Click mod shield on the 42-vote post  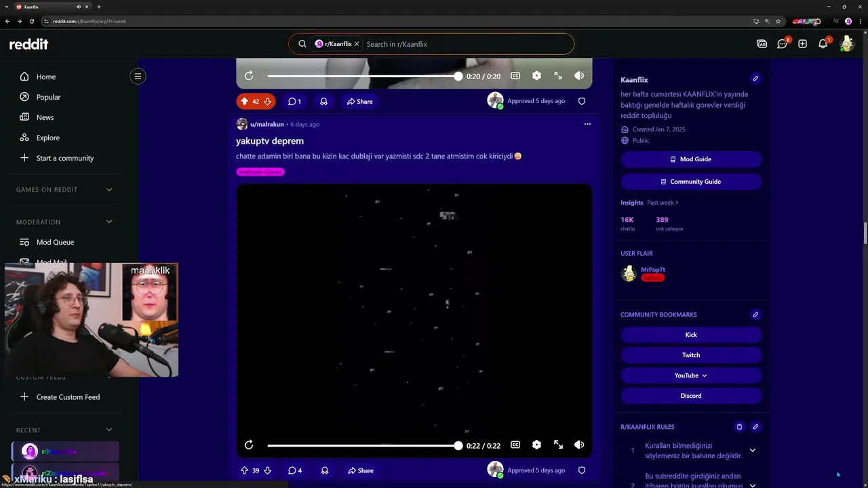(581, 101)
